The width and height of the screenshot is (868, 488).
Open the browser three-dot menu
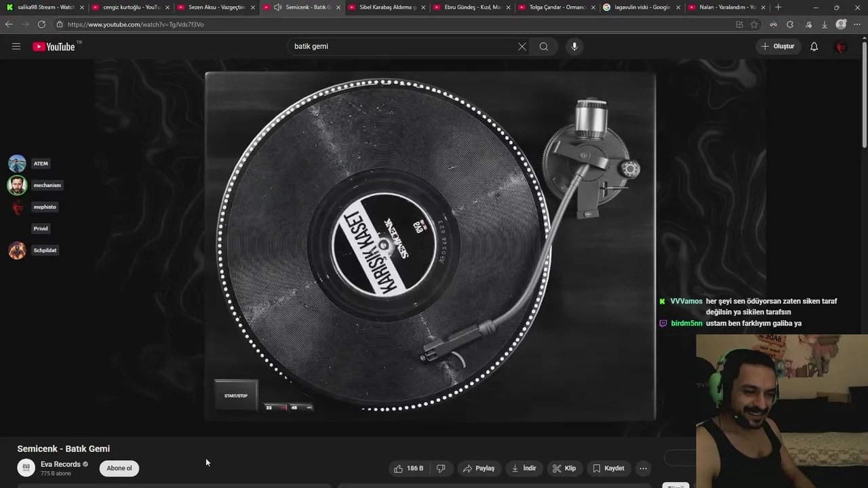(859, 24)
